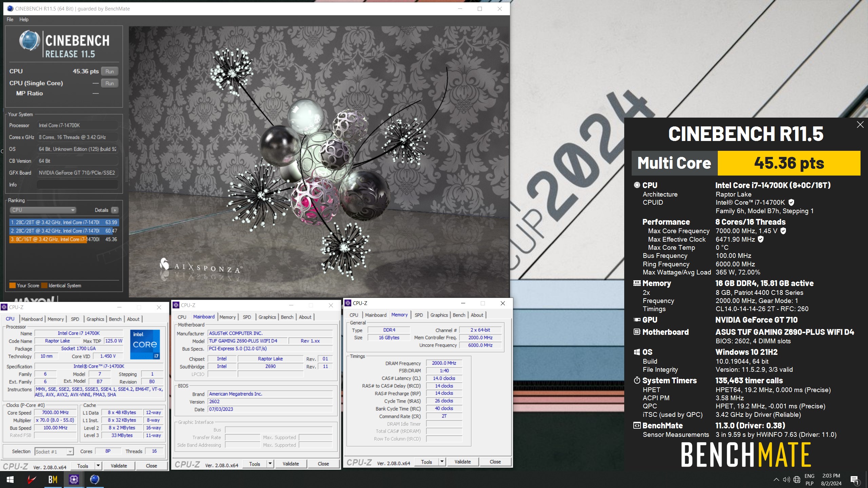Viewport: 868px width, 488px height.
Task: Click the Cinebench title bar icon
Action: [10, 8]
